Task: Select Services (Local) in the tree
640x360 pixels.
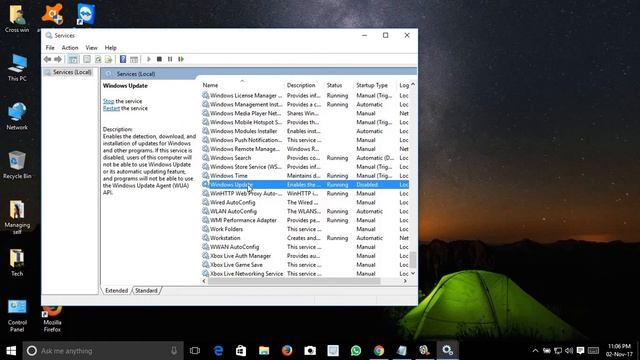Action: (68, 72)
